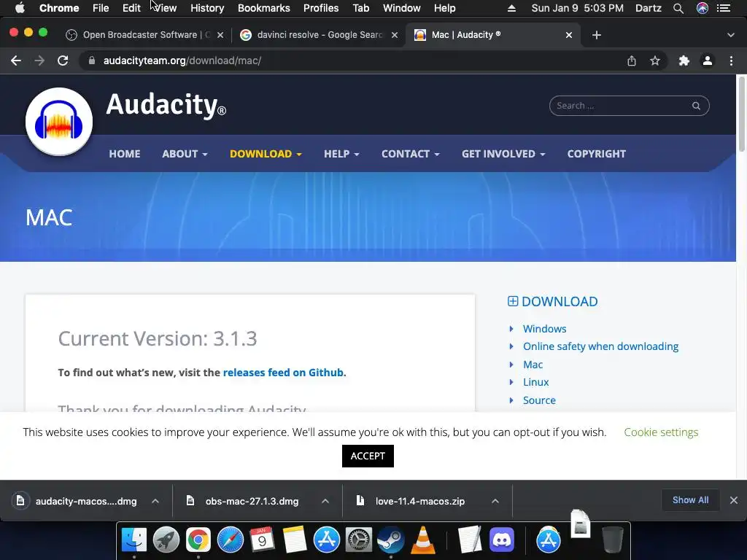
Task: Open Notes from the Dock
Action: coord(295,540)
